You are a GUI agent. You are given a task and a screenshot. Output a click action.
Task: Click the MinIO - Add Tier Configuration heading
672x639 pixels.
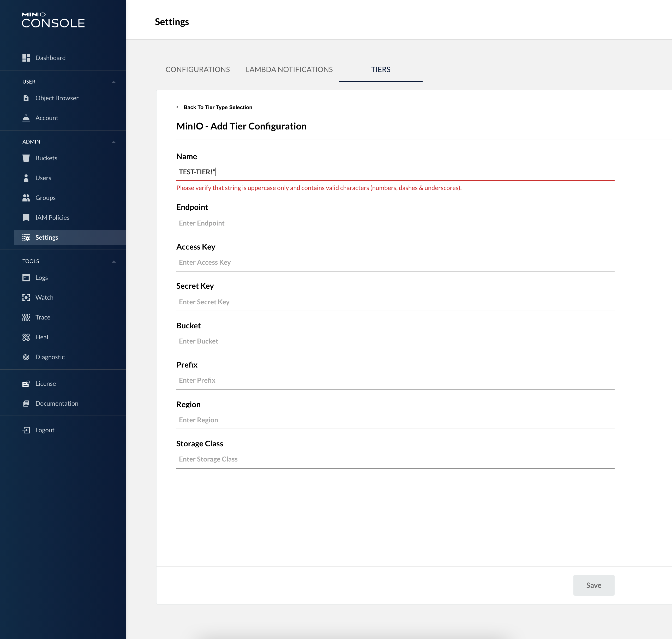point(241,126)
